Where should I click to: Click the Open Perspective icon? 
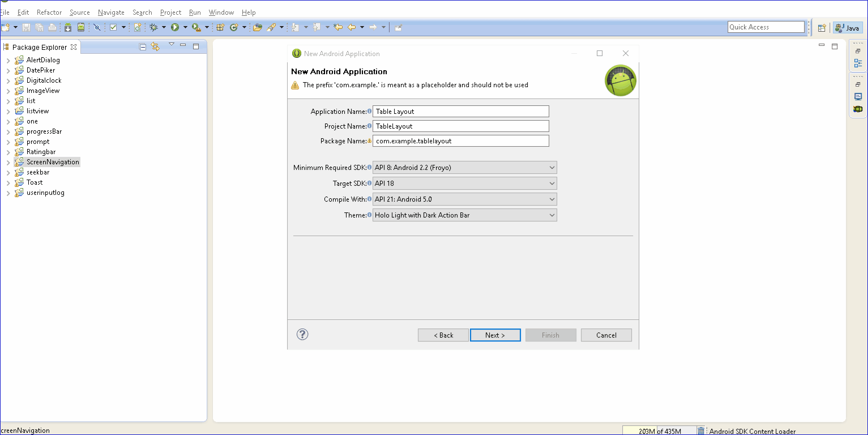tap(822, 28)
